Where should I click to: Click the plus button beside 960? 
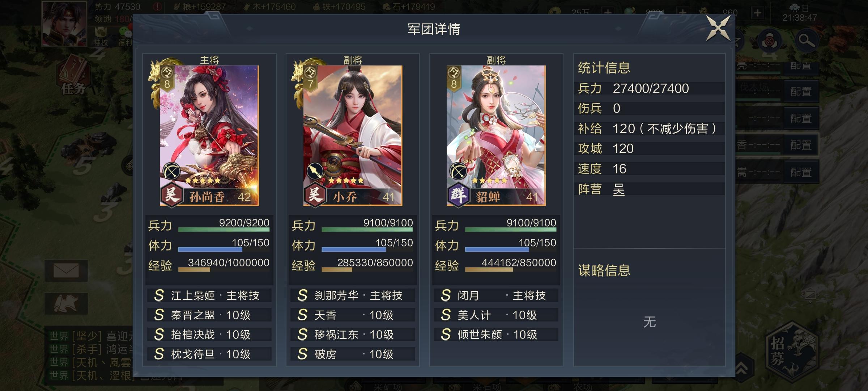tap(757, 13)
